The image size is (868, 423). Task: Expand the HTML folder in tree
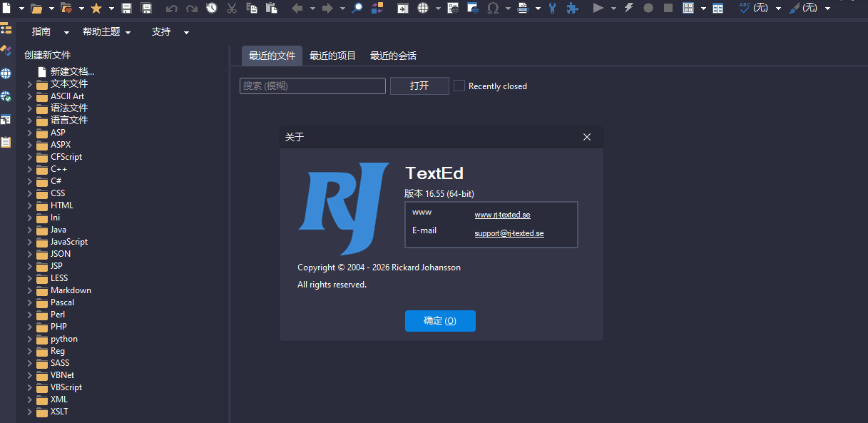coord(30,205)
